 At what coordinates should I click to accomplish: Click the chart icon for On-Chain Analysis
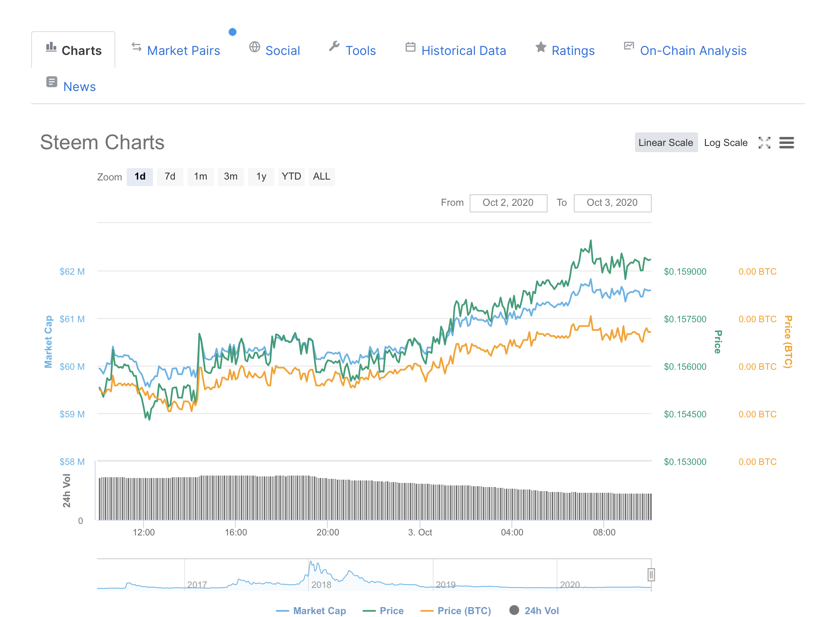(629, 46)
